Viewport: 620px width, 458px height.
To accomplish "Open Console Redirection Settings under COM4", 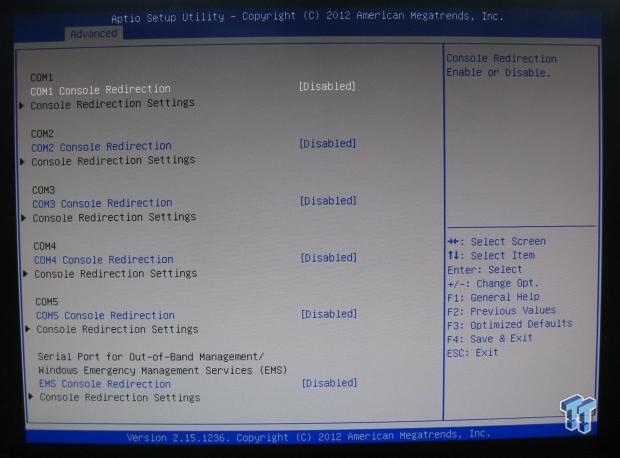I will coord(115,273).
